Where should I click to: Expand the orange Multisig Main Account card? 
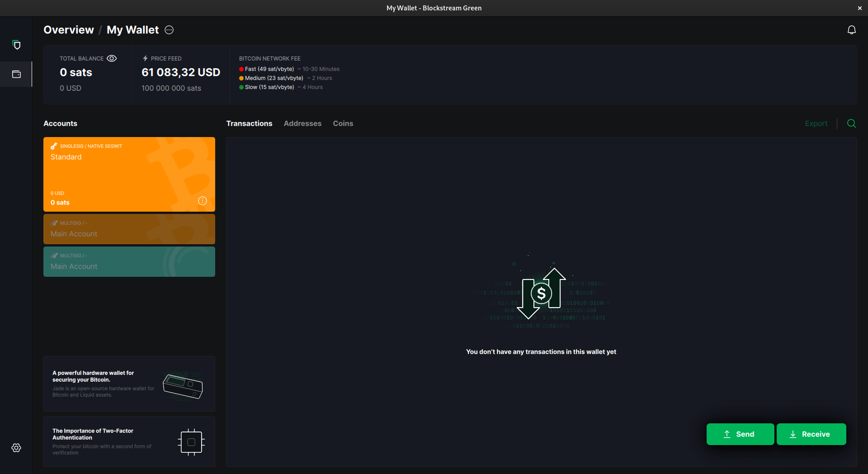(129, 229)
